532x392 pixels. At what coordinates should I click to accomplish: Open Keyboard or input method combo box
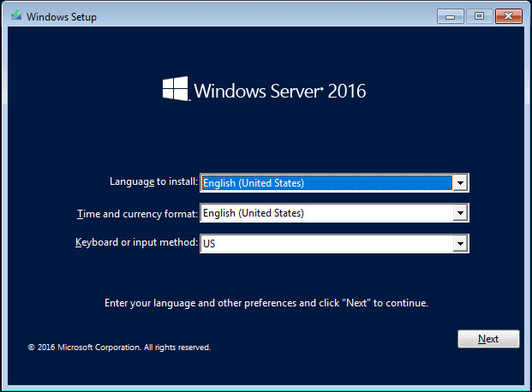[x=334, y=243]
